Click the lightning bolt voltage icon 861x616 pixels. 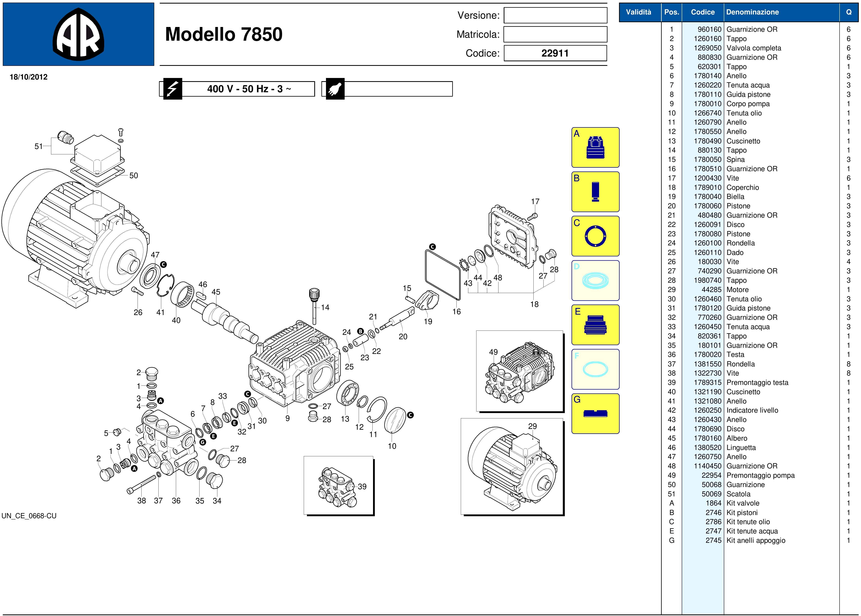point(173,89)
